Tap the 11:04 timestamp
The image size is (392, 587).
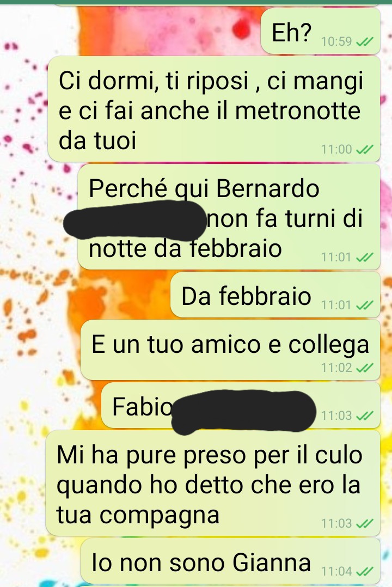[x=336, y=572]
